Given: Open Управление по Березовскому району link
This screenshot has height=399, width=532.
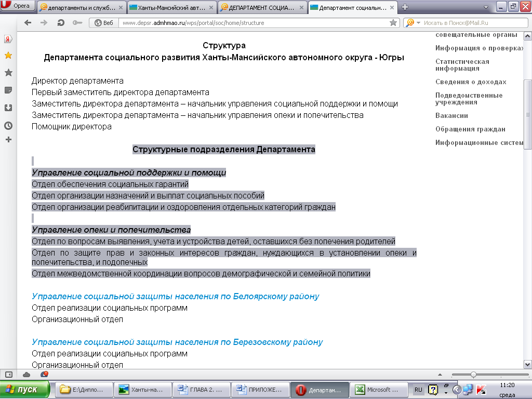Looking at the screenshot, I should tap(177, 342).
